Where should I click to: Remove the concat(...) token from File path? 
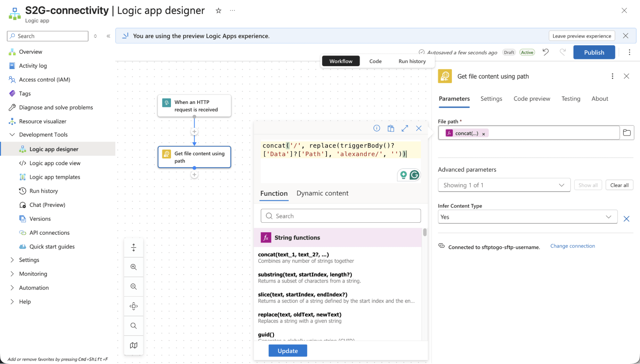tap(483, 134)
